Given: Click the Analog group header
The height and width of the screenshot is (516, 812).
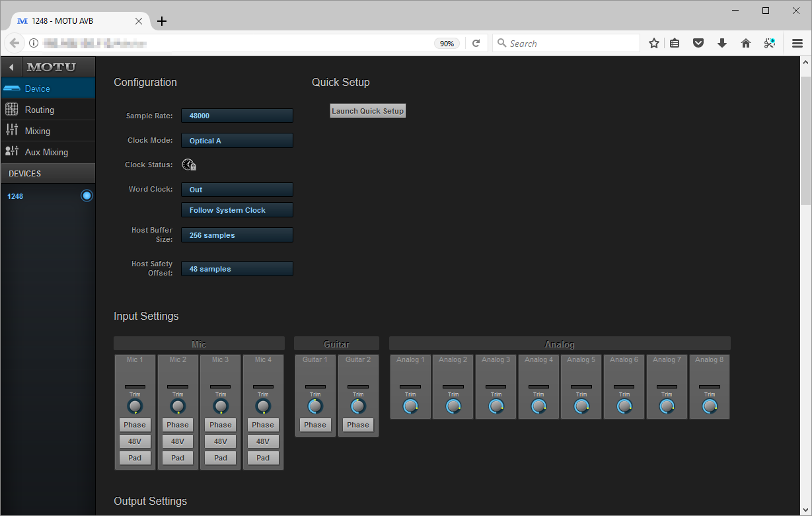Looking at the screenshot, I should (560, 344).
